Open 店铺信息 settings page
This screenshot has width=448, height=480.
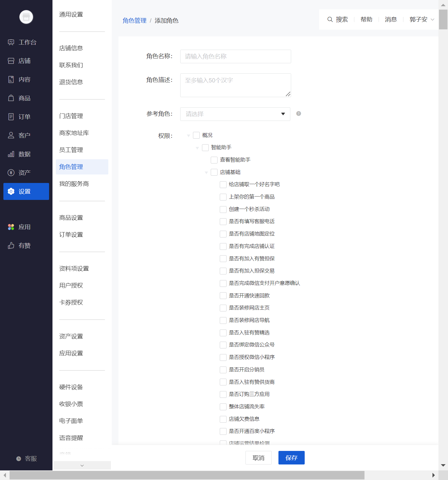[x=71, y=48]
